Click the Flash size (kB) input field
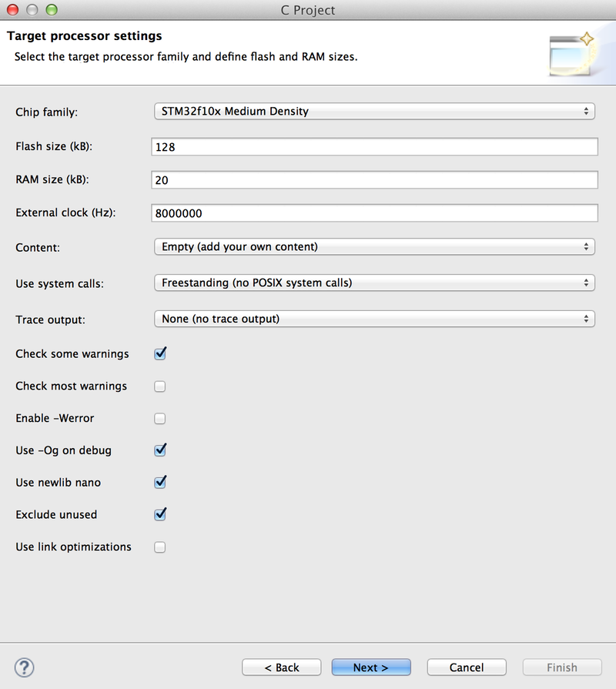Image resolution: width=616 pixels, height=689 pixels. point(374,147)
